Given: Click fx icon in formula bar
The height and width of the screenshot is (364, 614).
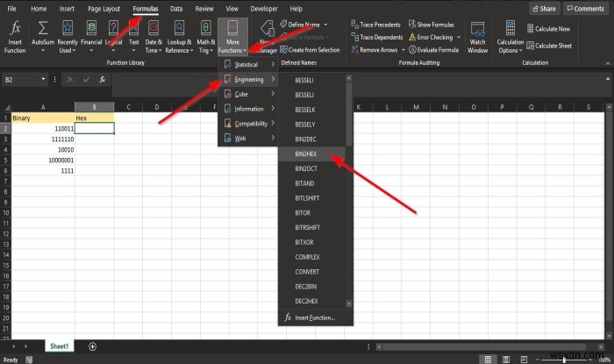Looking at the screenshot, I should (x=103, y=80).
